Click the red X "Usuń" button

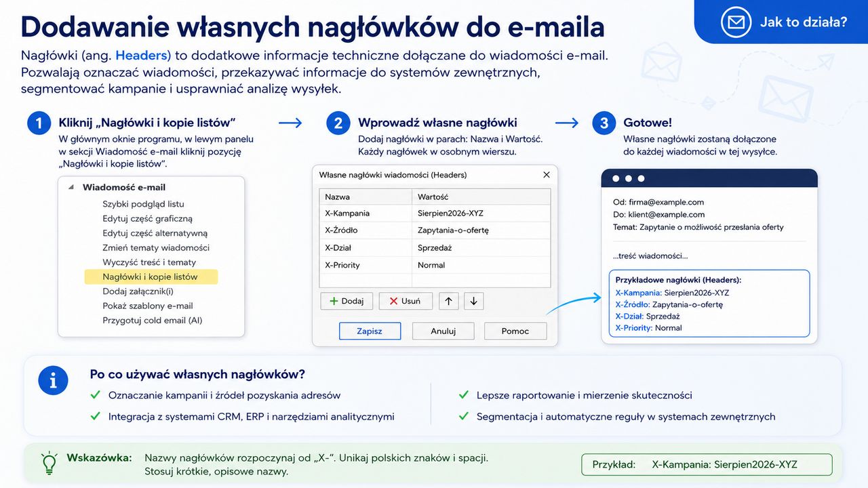tap(406, 301)
